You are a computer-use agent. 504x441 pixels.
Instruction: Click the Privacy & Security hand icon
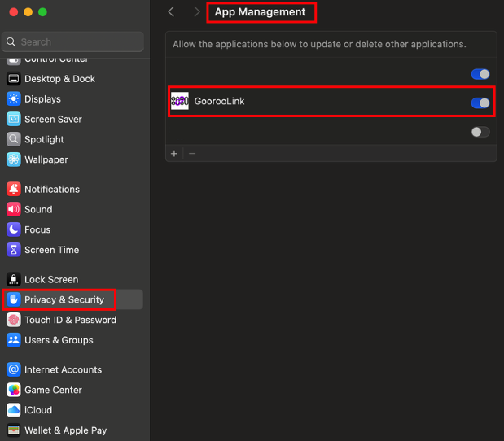pos(14,299)
